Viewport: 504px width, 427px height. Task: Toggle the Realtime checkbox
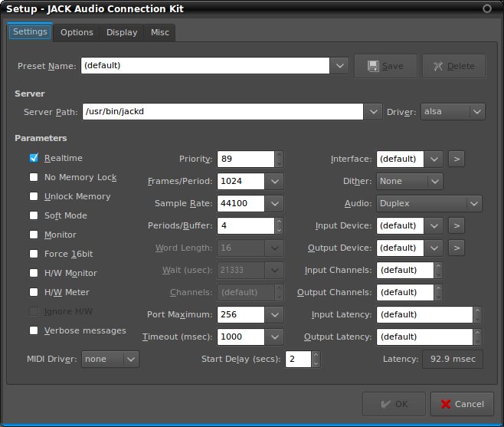(34, 158)
